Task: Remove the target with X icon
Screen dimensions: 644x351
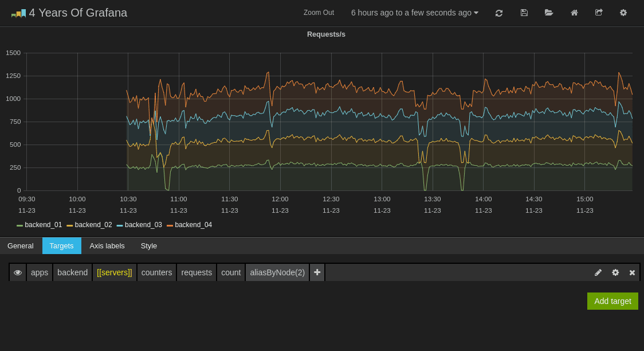Action: pos(632,272)
